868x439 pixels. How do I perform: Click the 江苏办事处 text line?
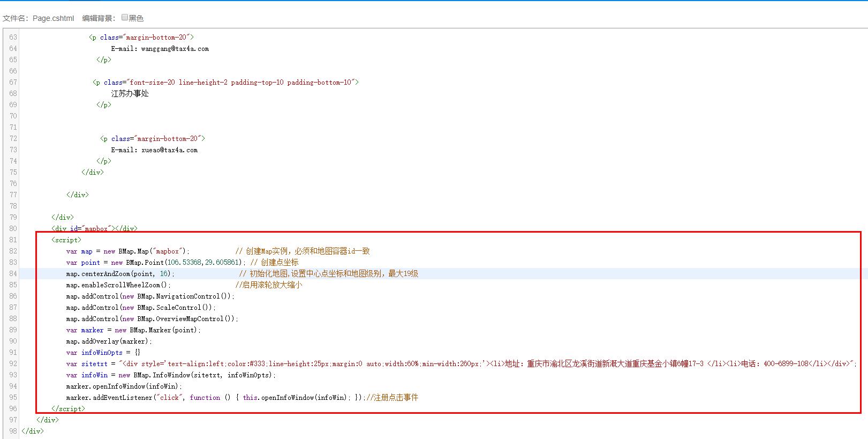(130, 93)
